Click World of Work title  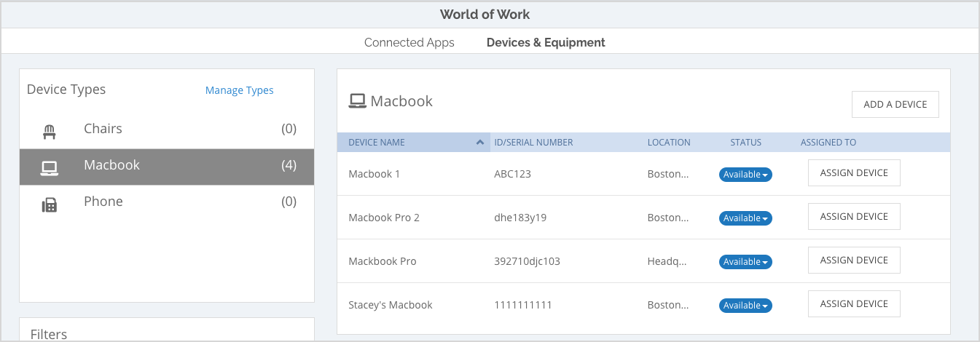485,15
